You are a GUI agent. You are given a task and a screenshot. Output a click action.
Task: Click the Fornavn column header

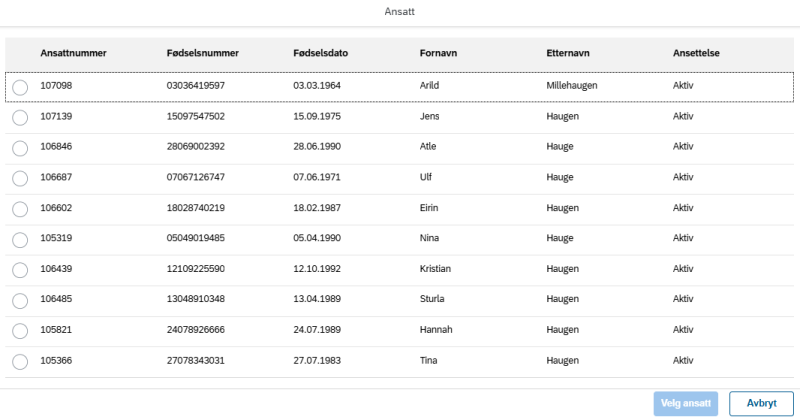tap(438, 53)
